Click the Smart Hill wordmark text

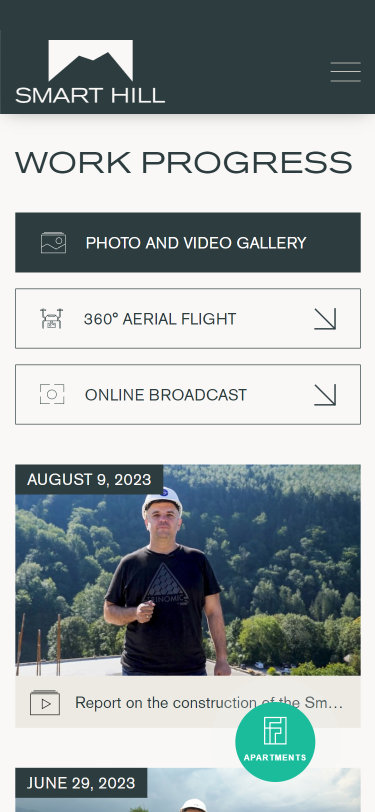click(x=90, y=96)
